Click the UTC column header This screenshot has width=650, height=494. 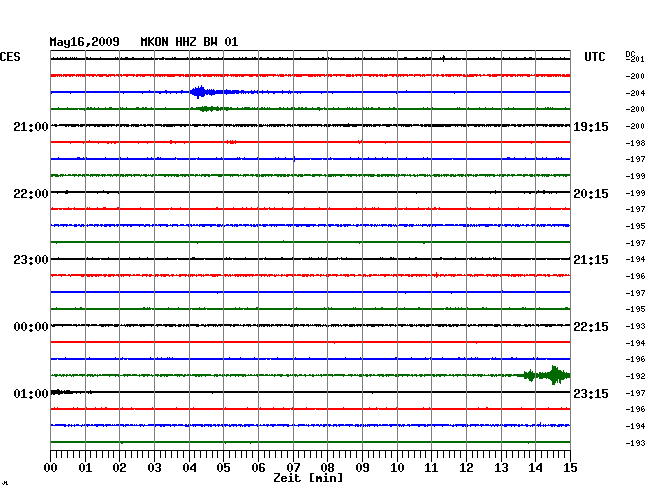(594, 56)
